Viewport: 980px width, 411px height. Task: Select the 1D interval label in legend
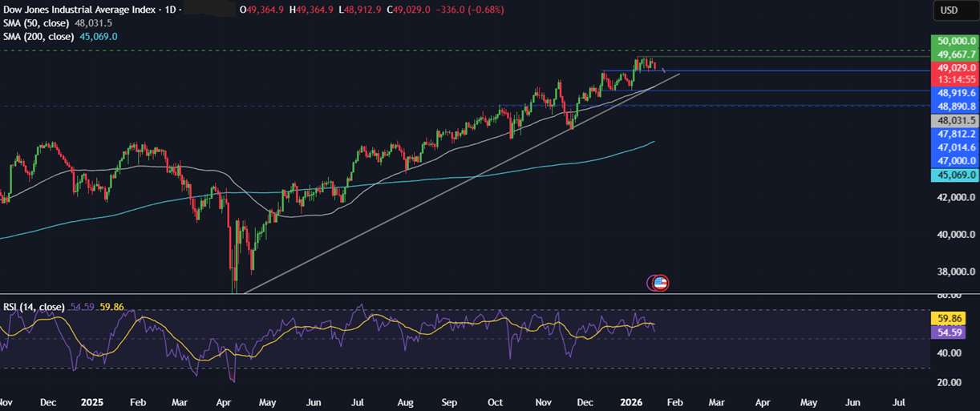click(x=171, y=10)
